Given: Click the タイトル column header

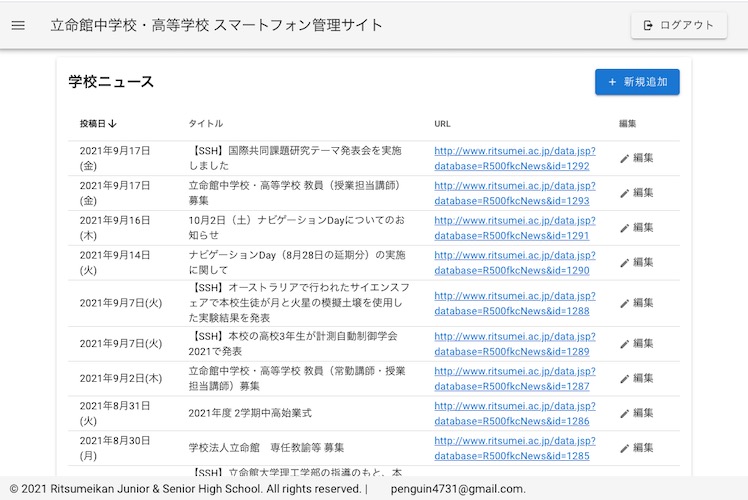Looking at the screenshot, I should tap(206, 124).
